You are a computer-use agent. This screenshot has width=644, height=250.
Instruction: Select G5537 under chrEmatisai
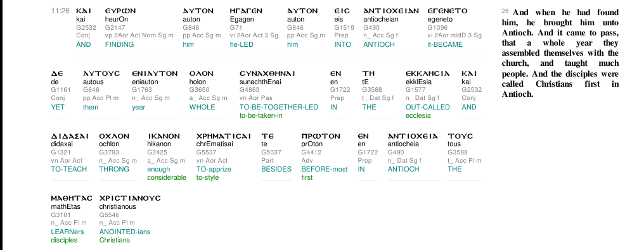tap(203, 152)
